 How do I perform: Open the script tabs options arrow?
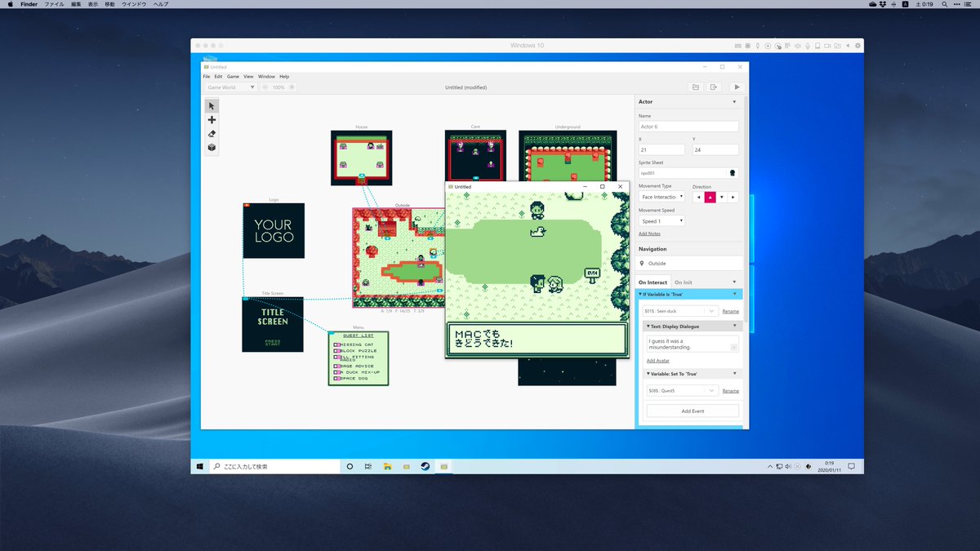pos(734,282)
